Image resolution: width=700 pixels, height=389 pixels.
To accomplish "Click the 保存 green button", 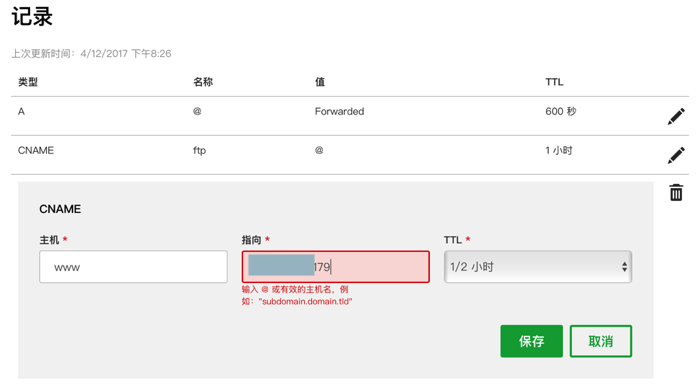I will tap(531, 341).
